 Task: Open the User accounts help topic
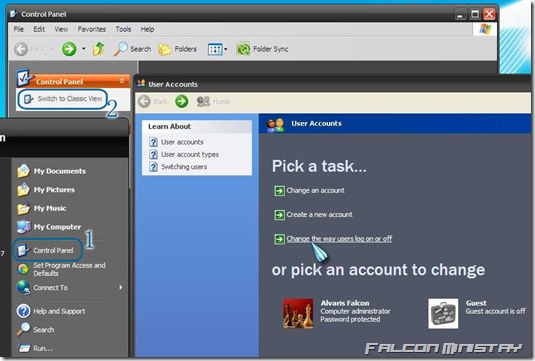pos(182,142)
